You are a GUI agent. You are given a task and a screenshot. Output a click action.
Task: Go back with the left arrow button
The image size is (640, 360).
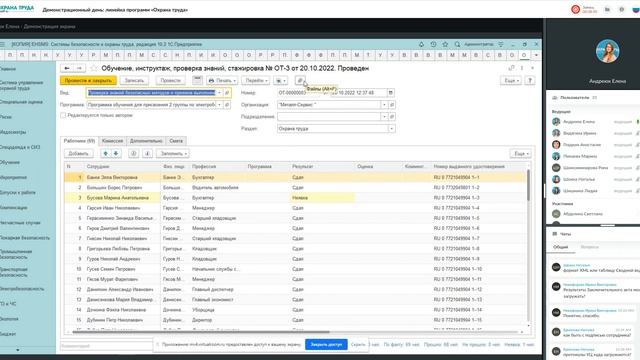point(67,68)
